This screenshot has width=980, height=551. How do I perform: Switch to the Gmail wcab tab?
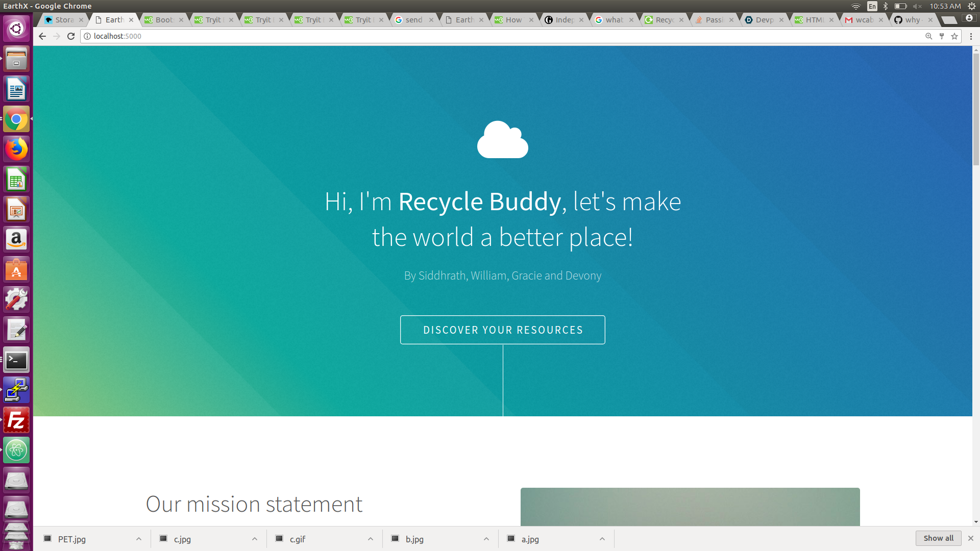click(x=864, y=20)
